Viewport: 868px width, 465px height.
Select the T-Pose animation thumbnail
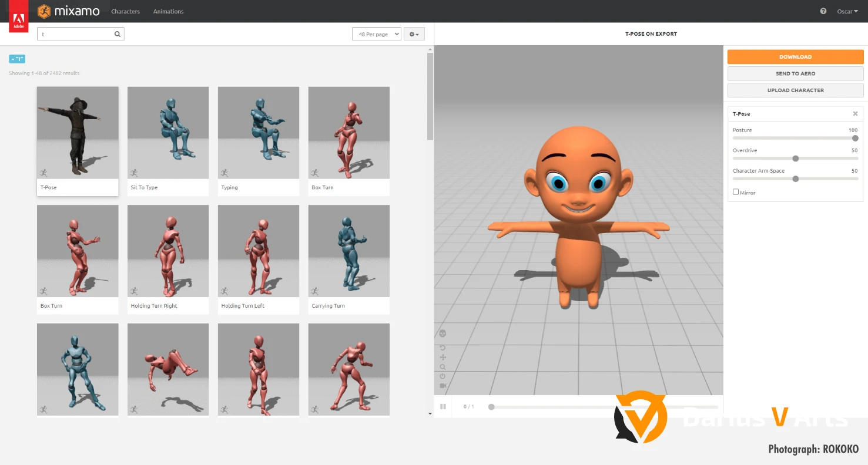(x=78, y=133)
